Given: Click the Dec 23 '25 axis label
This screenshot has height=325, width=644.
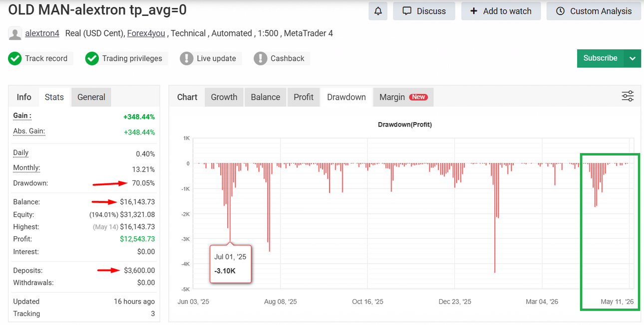Looking at the screenshot, I should tap(454, 302).
